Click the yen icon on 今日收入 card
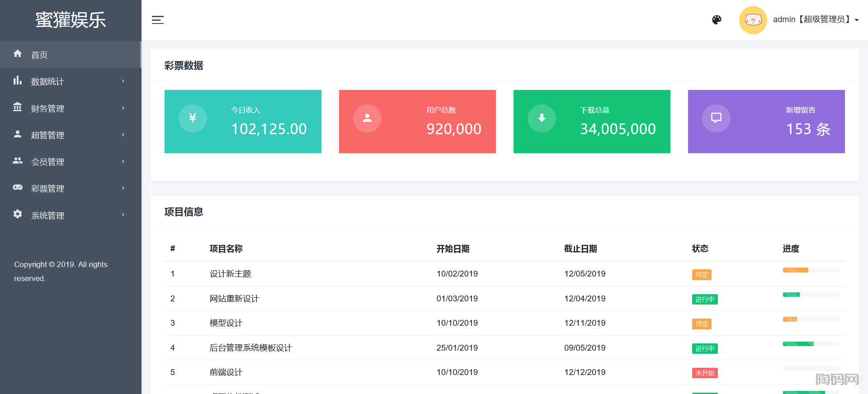This screenshot has height=394, width=868. click(x=193, y=118)
